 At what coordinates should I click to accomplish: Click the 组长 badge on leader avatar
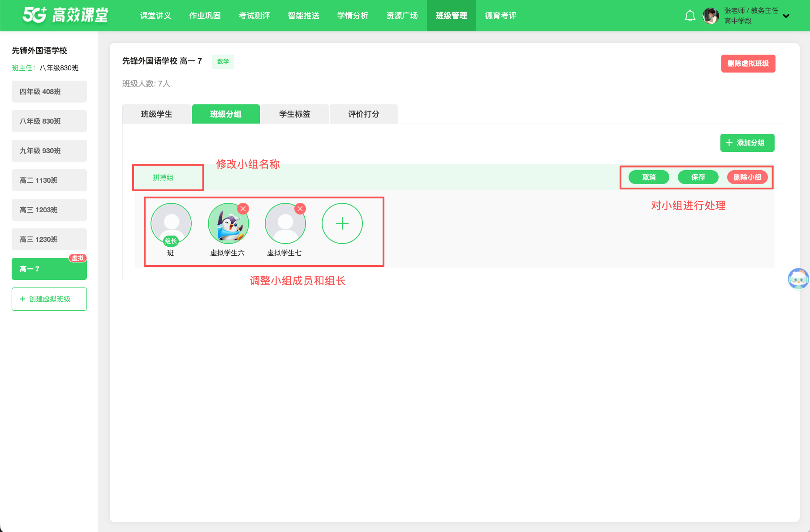(x=171, y=241)
